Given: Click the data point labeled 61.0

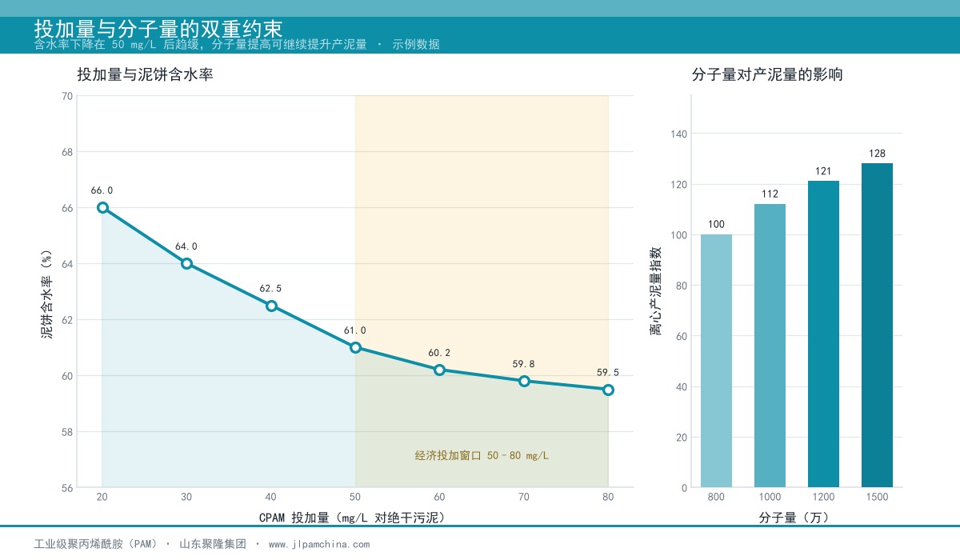Looking at the screenshot, I should click(355, 347).
